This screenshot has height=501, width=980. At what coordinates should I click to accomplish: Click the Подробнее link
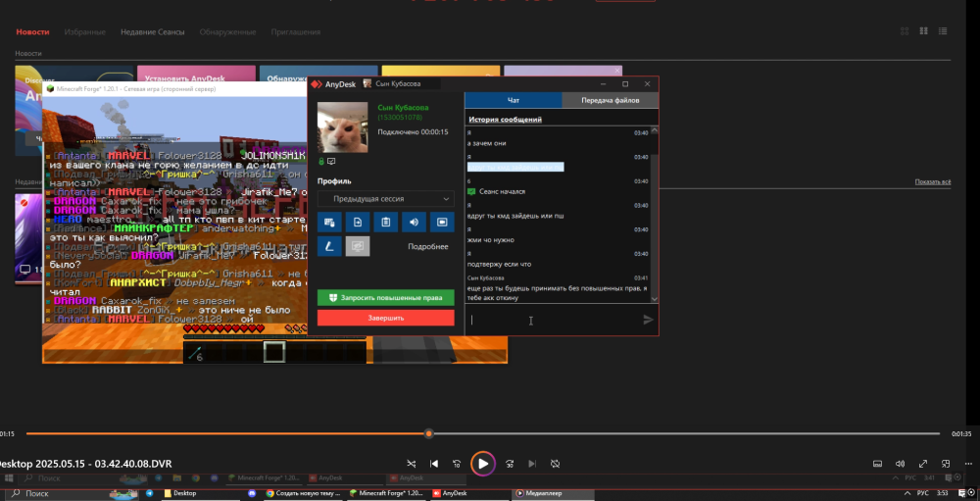click(428, 246)
